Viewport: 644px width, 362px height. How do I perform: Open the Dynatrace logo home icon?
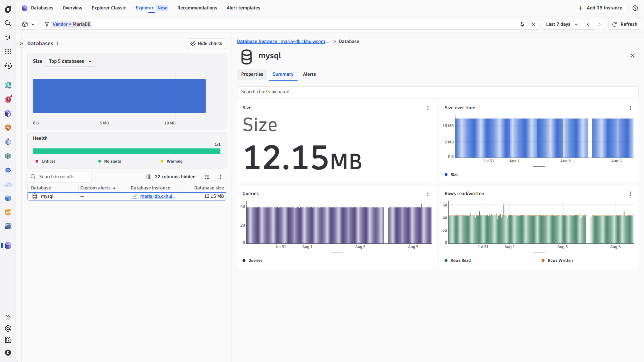(8, 9)
